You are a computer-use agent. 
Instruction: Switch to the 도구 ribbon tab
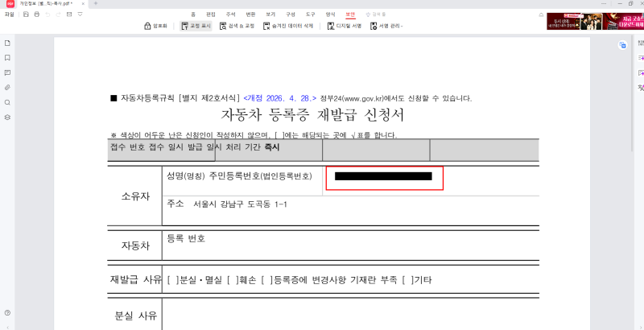coord(311,14)
